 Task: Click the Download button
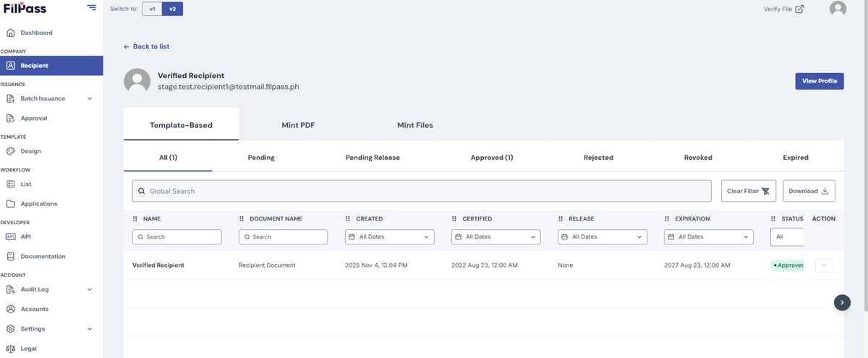[x=809, y=191]
